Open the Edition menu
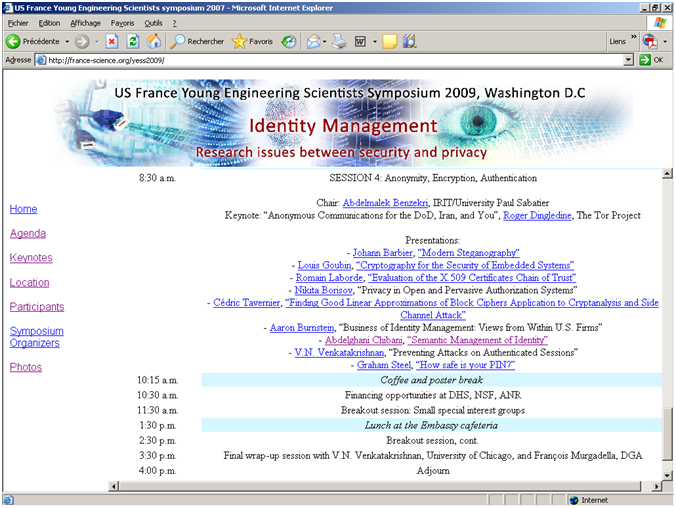 coord(49,23)
